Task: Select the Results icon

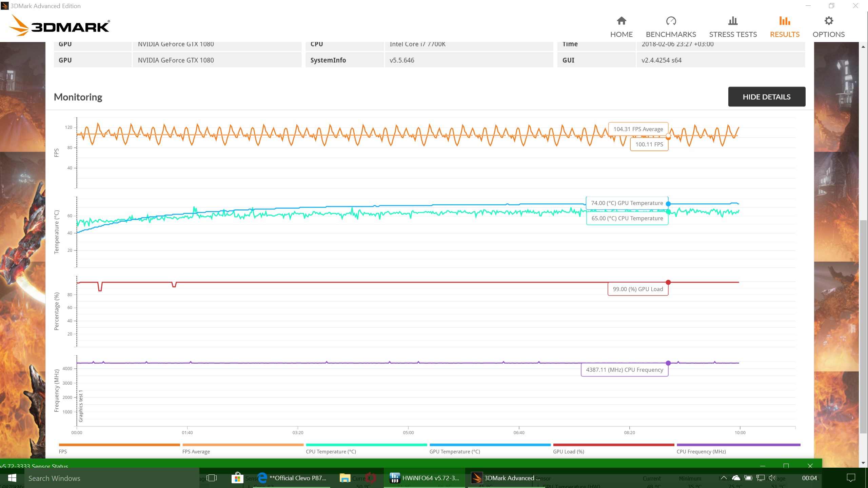Action: pyautogui.click(x=784, y=21)
